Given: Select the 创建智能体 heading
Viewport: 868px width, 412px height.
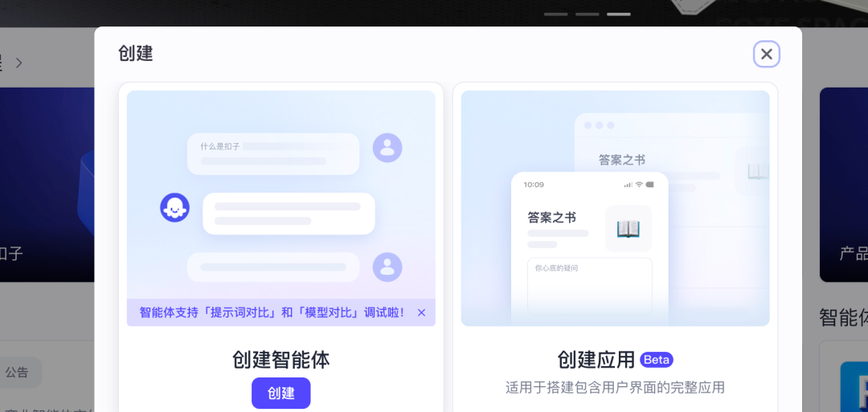Looking at the screenshot, I should (280, 360).
